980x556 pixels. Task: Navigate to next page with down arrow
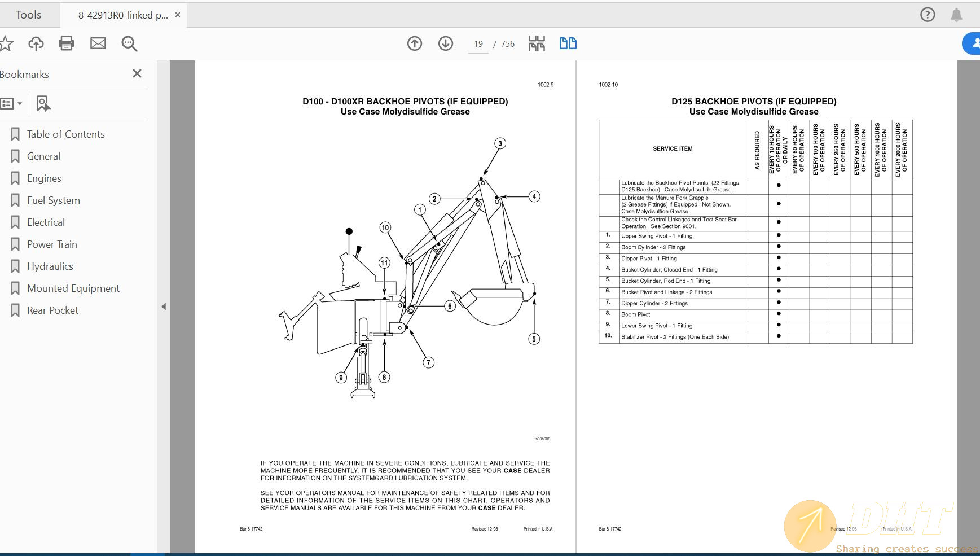(445, 43)
